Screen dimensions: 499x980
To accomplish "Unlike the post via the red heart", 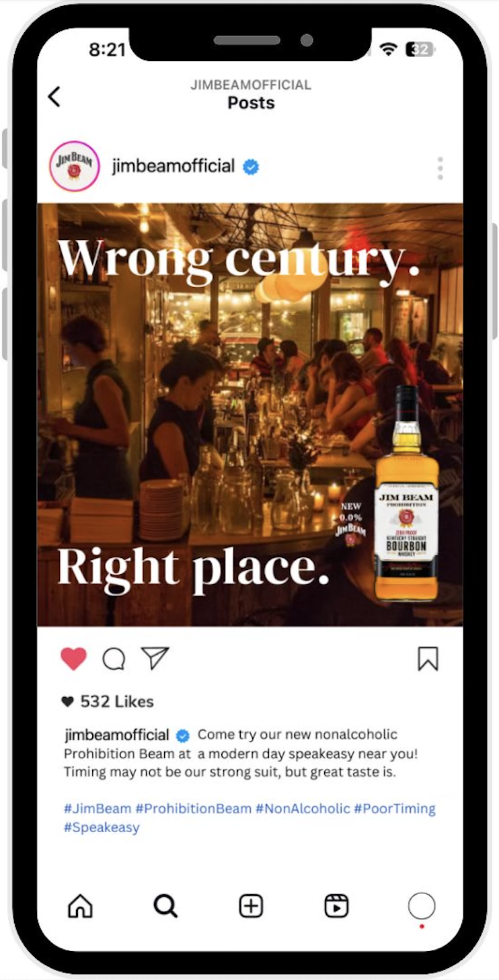I will (x=73, y=659).
